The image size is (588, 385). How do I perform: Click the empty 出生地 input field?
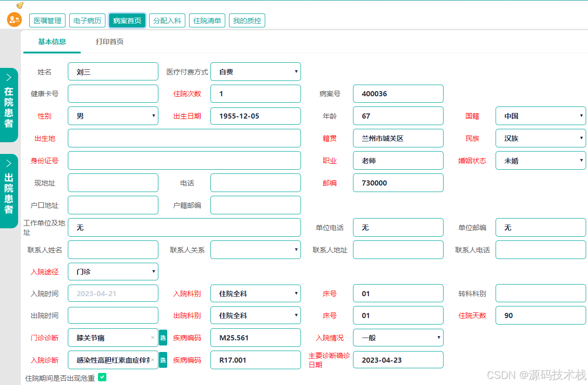[x=184, y=138]
